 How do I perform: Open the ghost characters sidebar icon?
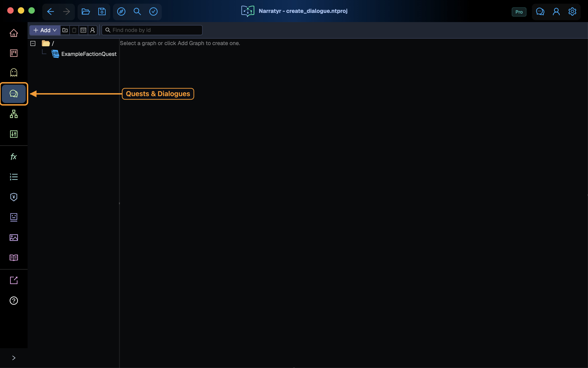[14, 72]
